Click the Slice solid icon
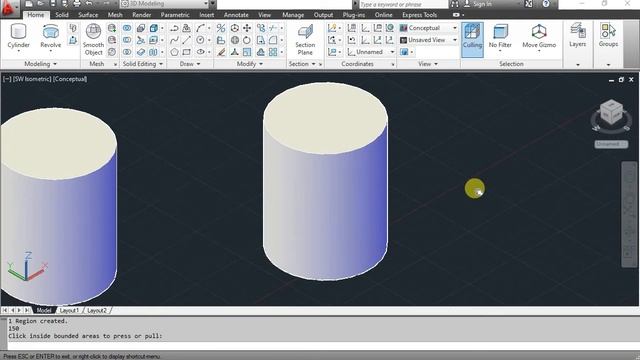The width and height of the screenshot is (640, 360). (141, 40)
